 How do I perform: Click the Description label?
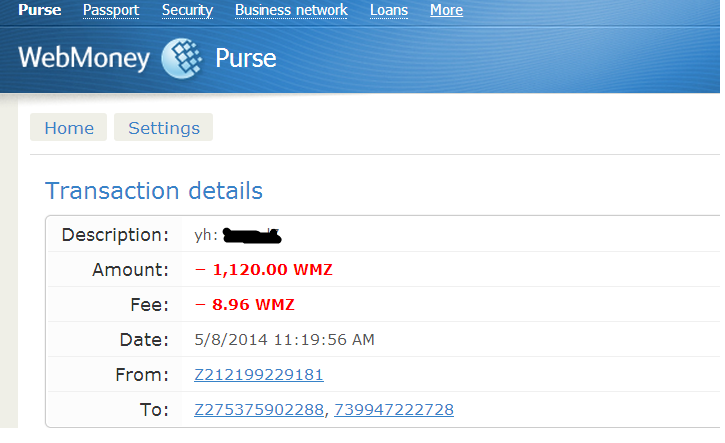coord(115,235)
